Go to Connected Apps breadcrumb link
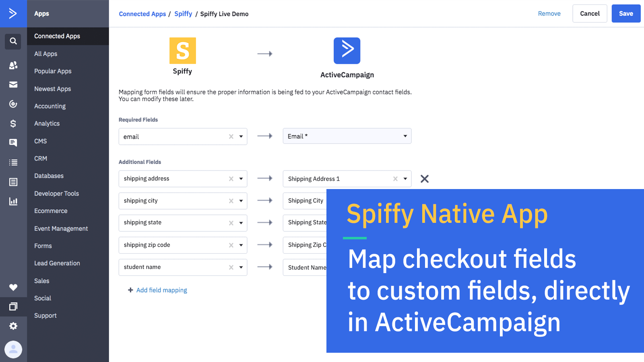Viewport: 644px width, 362px height. click(x=142, y=14)
